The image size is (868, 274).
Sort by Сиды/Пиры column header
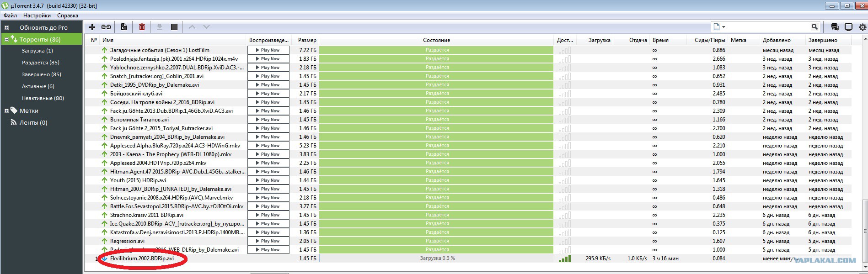point(710,40)
